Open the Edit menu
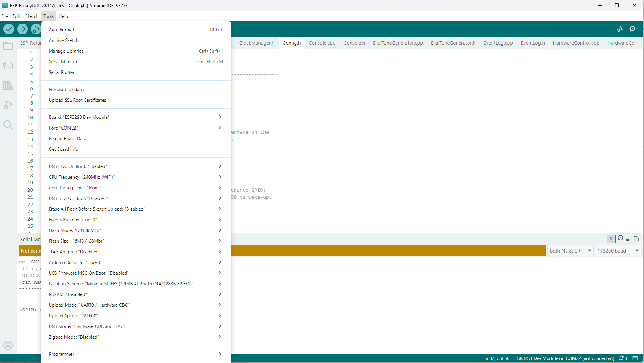The width and height of the screenshot is (644, 363). [x=16, y=16]
